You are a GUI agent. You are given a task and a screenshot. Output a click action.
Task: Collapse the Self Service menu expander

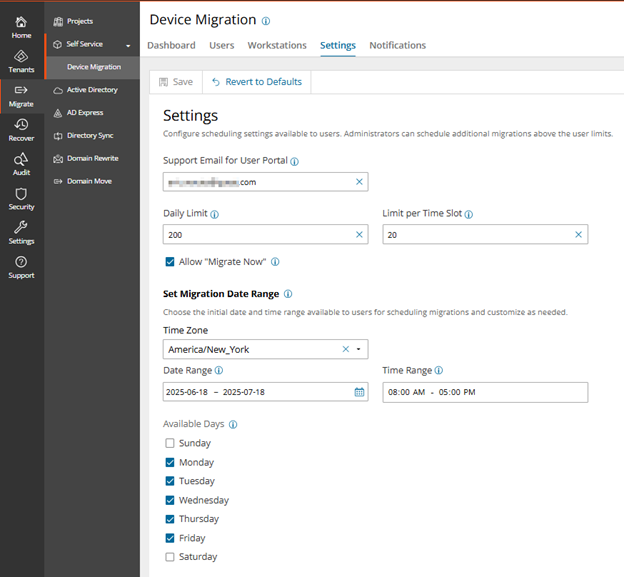click(128, 45)
